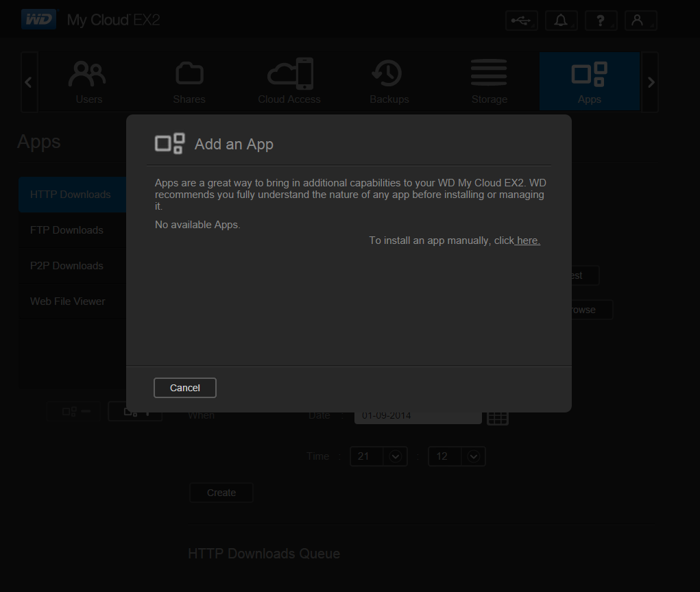Click the 'HTTP Downloads Queue' heading

click(x=264, y=554)
